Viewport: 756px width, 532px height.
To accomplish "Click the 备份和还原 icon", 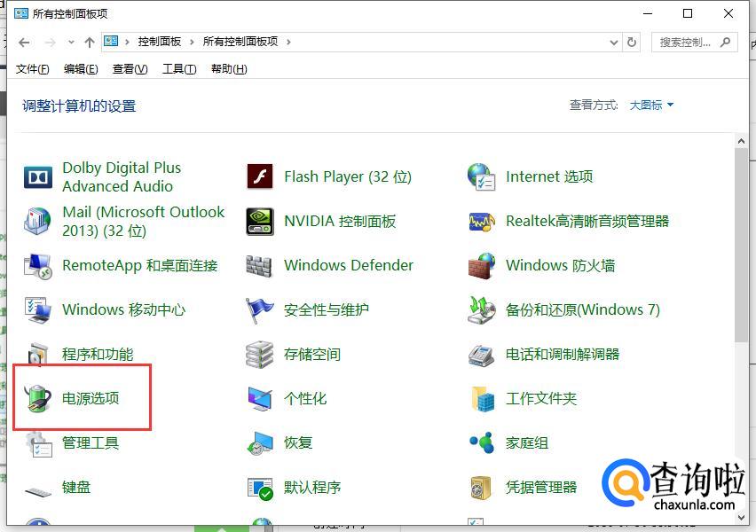I will pos(482,309).
